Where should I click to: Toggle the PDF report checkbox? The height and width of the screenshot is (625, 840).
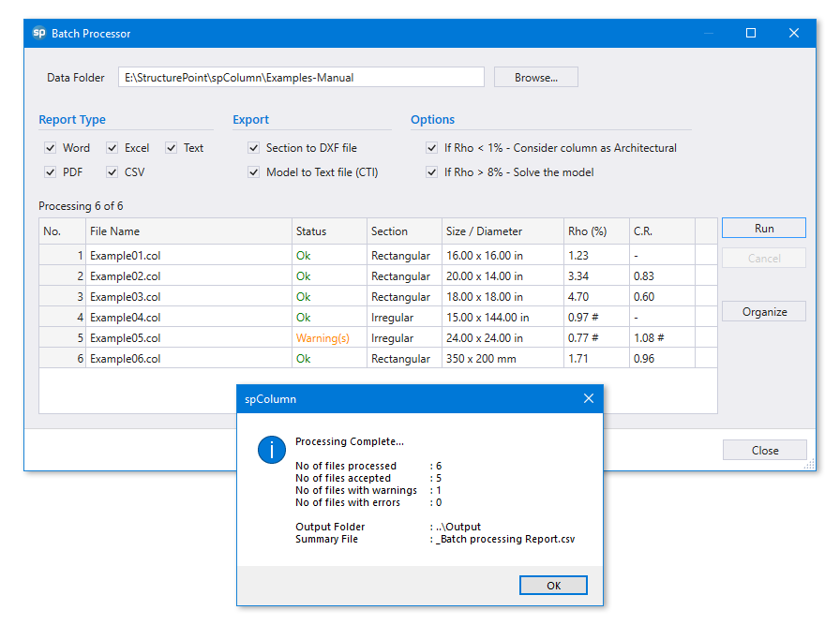click(51, 172)
